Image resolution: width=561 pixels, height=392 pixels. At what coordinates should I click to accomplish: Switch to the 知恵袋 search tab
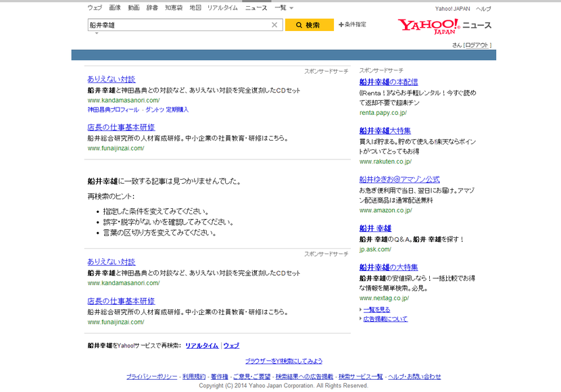[x=174, y=8]
